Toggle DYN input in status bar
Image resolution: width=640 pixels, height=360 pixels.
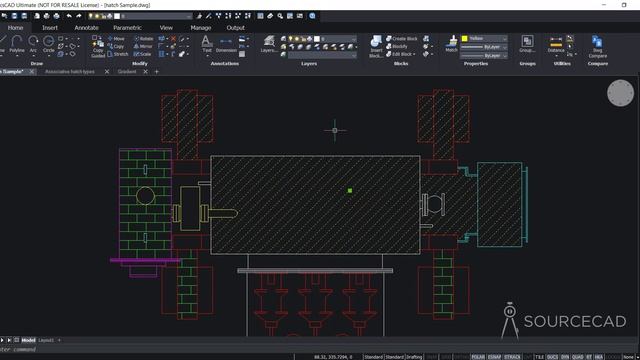point(565,357)
